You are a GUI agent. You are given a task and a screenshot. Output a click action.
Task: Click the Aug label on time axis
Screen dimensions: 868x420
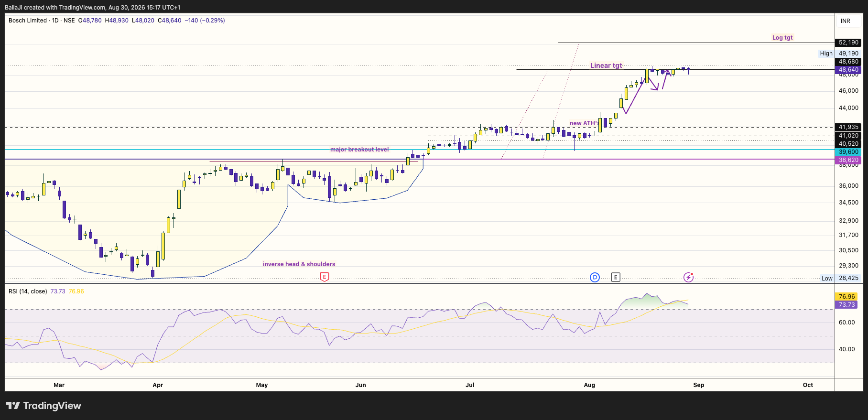point(589,385)
